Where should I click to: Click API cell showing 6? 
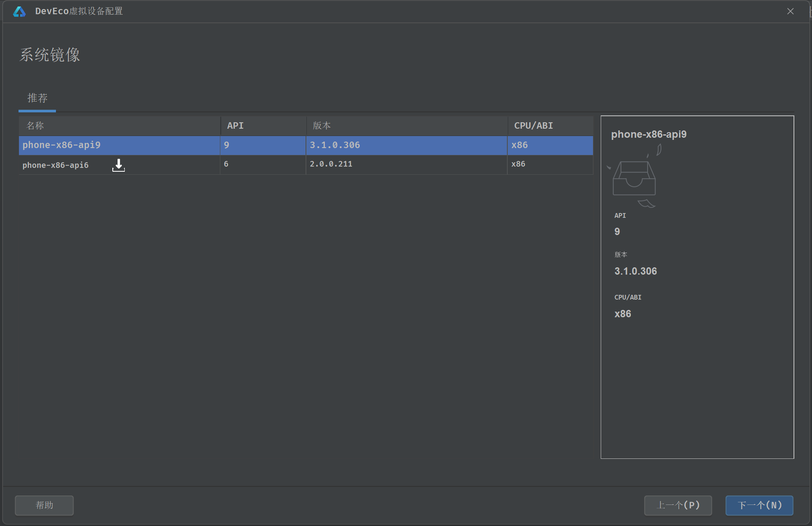(263, 165)
